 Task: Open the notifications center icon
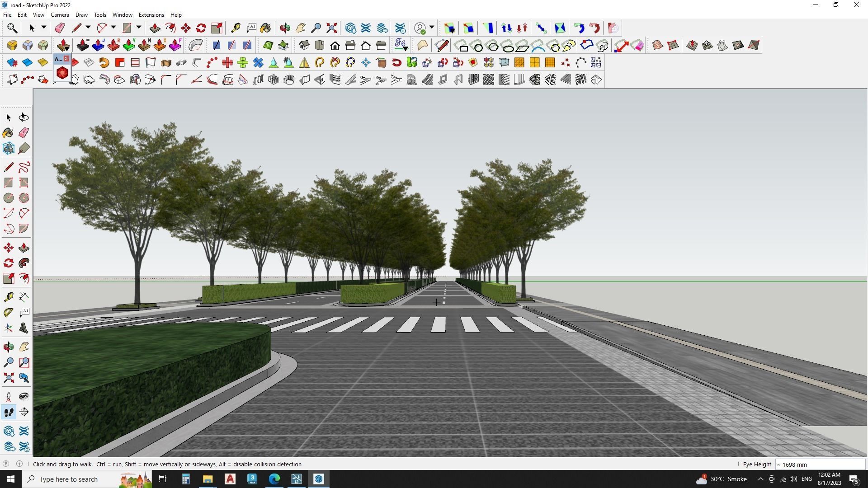pos(854,479)
